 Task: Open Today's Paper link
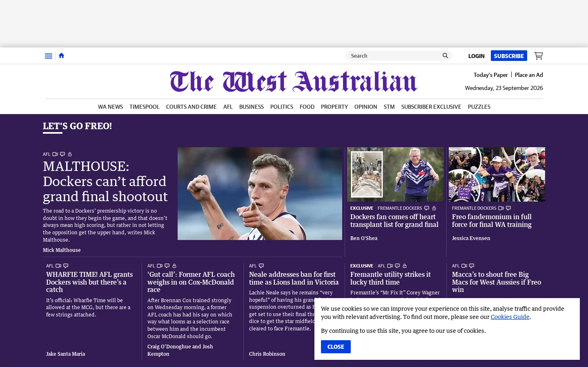[x=490, y=75]
